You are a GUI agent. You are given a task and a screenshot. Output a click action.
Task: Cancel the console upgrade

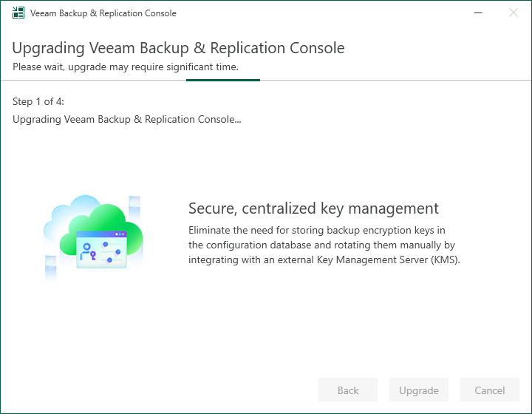click(490, 390)
